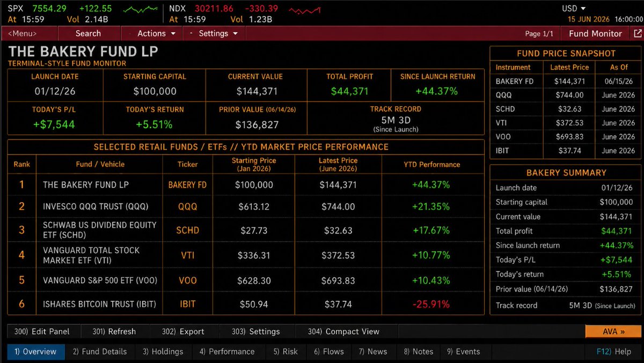The height and width of the screenshot is (363, 644).
Task: Select the VANGUARD S&P 500 ETF (VOO) row
Action: click(x=246, y=280)
